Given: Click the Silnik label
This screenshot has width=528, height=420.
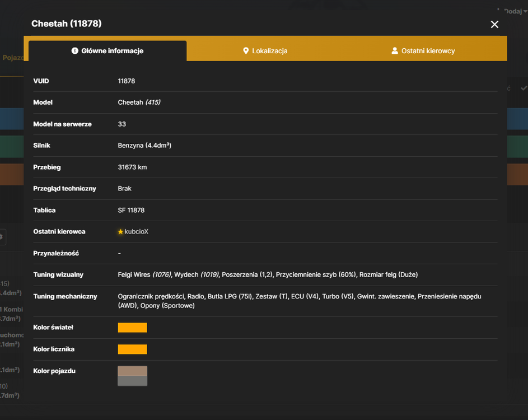Looking at the screenshot, I should click(42, 146).
